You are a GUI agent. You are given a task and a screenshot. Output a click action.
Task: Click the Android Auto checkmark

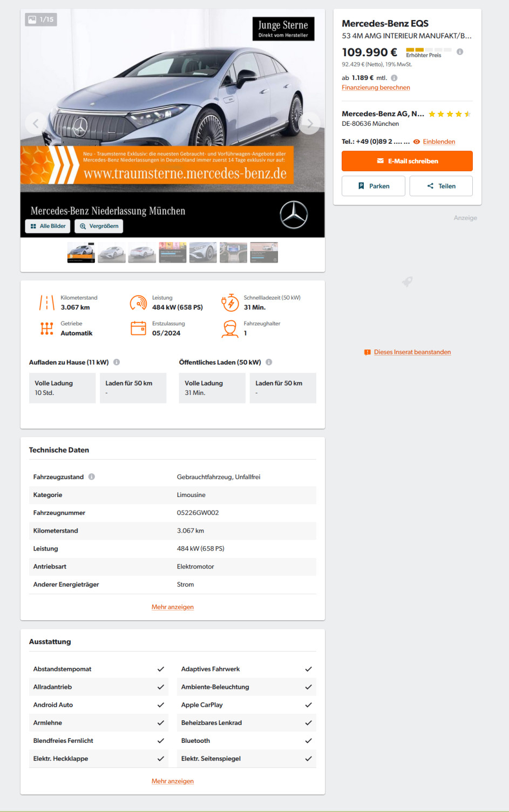coord(160,705)
